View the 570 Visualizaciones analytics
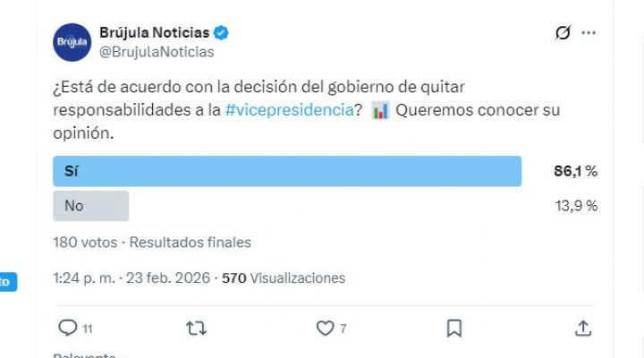Screen dimensions: 644x358 pos(284,278)
